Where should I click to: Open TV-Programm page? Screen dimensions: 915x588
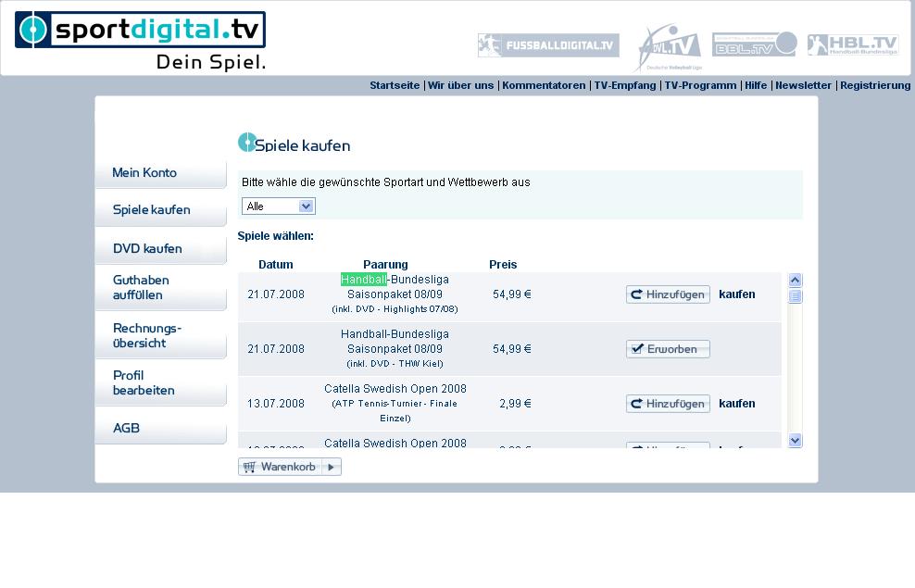(x=700, y=85)
